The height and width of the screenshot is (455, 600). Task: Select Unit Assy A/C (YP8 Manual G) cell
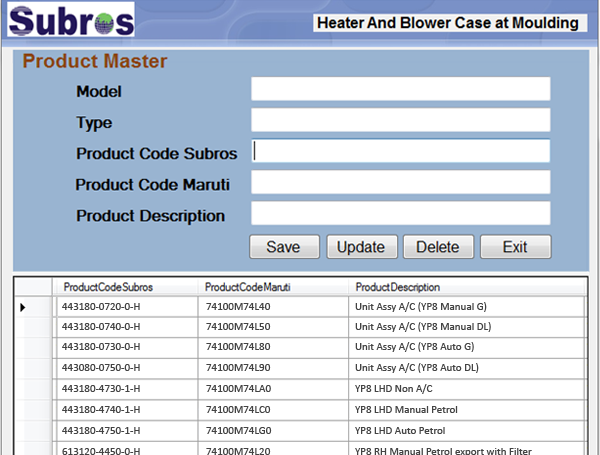tap(467, 307)
